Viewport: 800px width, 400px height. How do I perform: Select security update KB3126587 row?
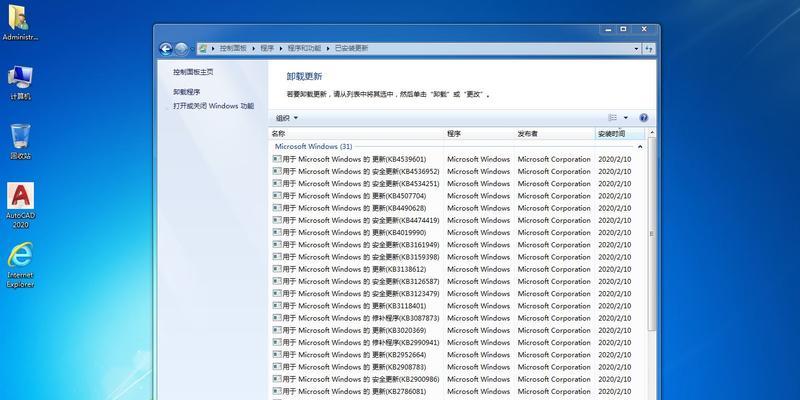pos(453,282)
